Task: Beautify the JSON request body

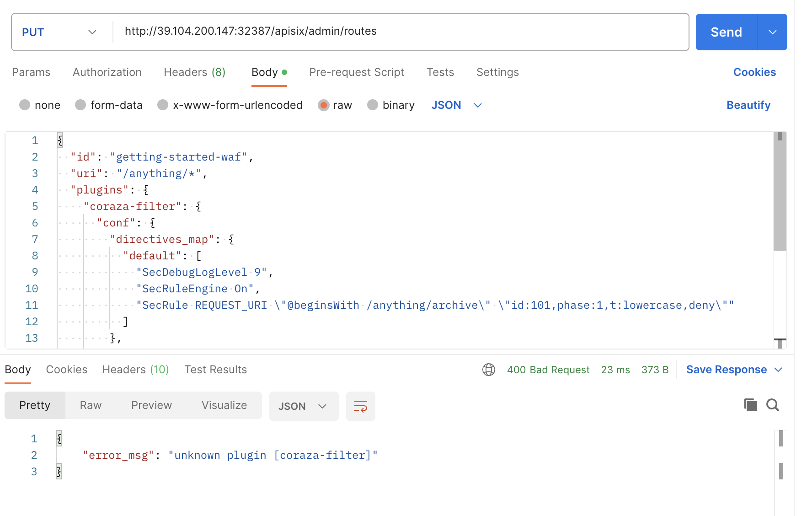Action: (x=748, y=105)
